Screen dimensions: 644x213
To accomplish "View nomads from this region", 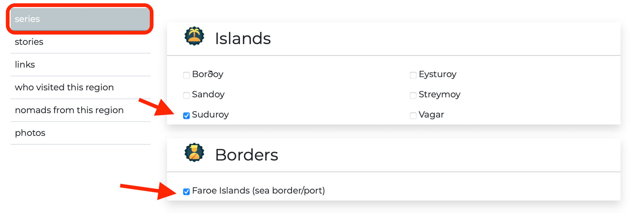I will click(69, 110).
